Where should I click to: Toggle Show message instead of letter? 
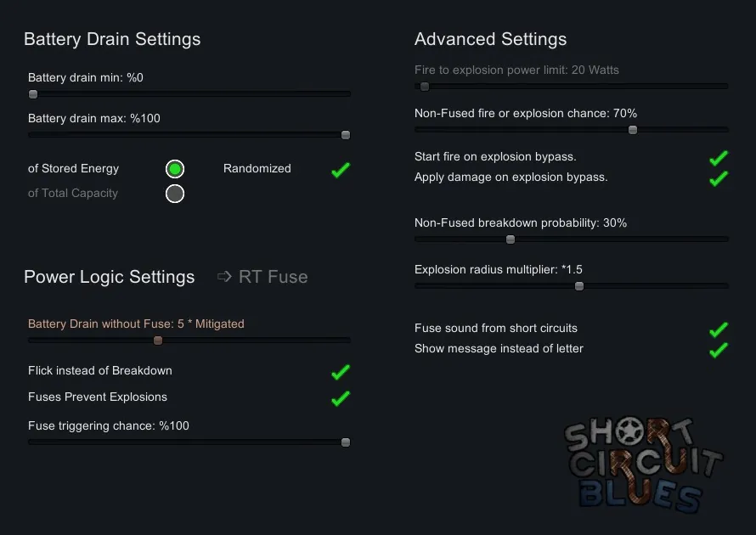click(719, 350)
